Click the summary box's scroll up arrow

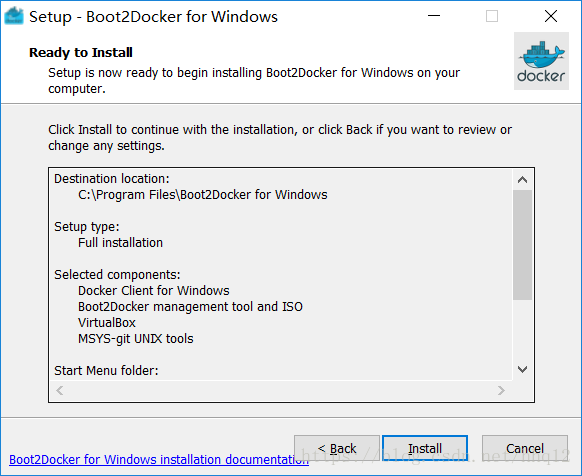coord(522,180)
